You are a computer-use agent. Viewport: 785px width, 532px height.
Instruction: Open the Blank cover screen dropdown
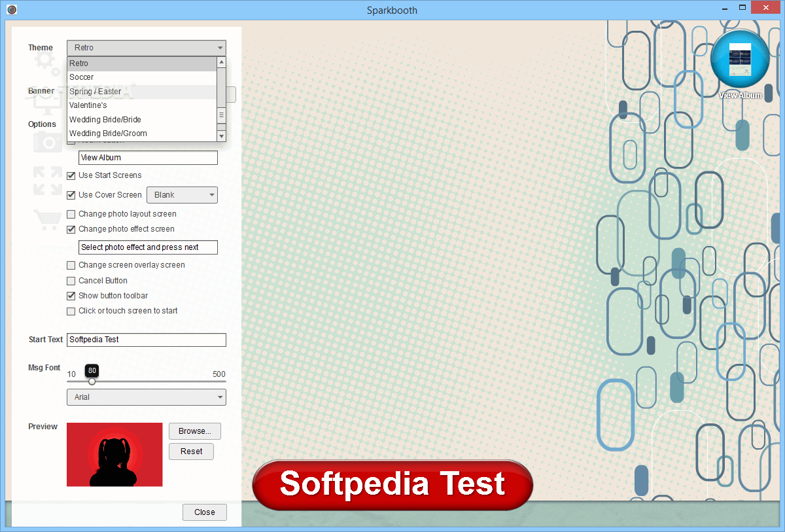tap(182, 195)
